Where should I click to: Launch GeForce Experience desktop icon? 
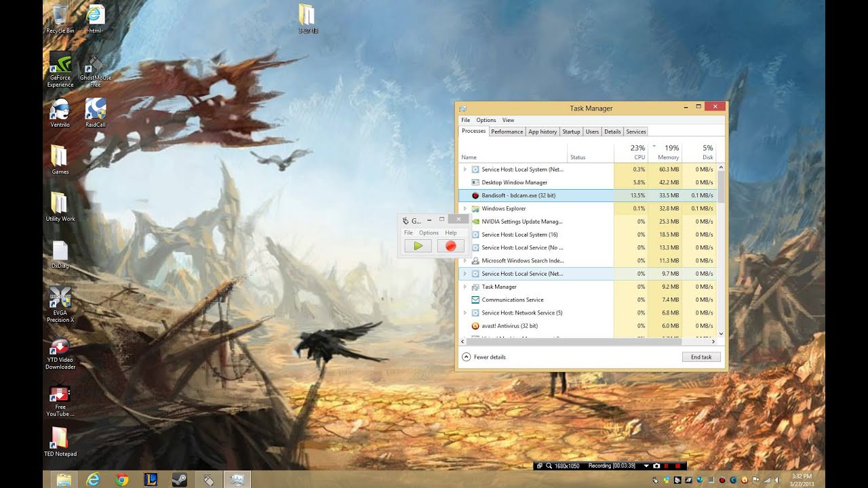click(60, 68)
